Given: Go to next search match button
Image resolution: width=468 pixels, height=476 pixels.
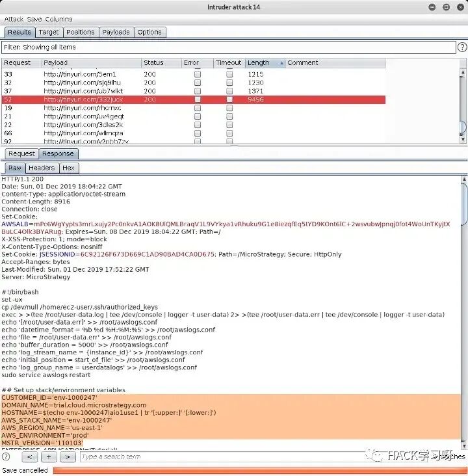Looking at the screenshot, I should pyautogui.click(x=68, y=456).
